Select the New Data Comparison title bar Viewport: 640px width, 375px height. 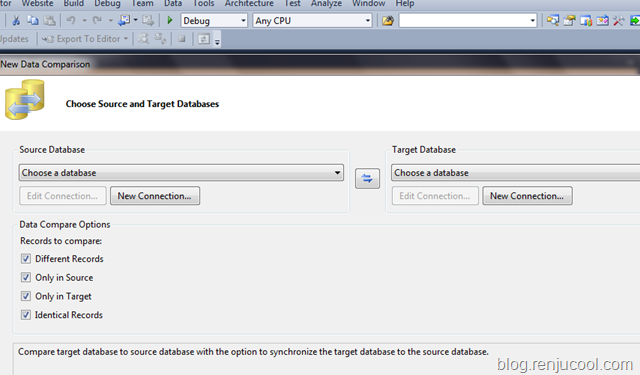320,64
